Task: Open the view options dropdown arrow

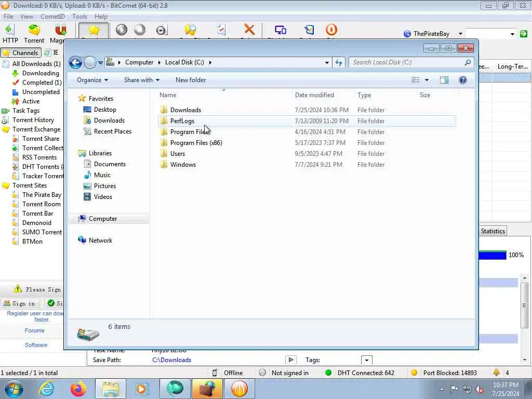Action: point(427,80)
